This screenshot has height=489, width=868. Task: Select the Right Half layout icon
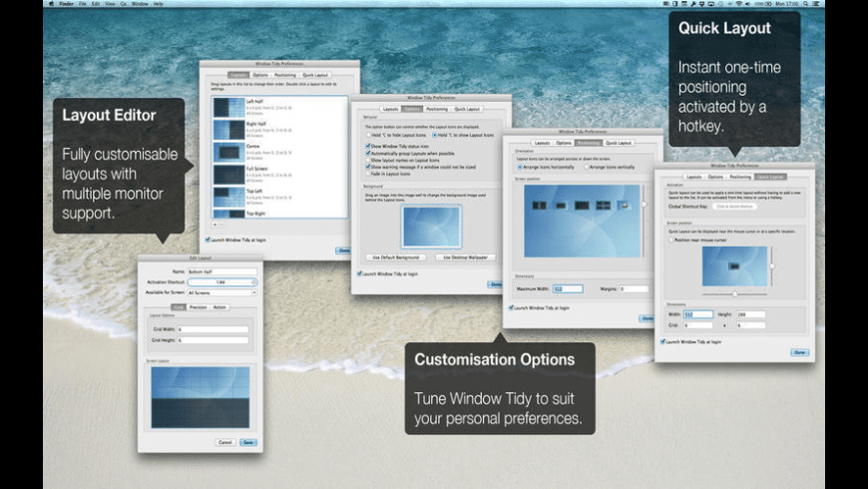229,131
